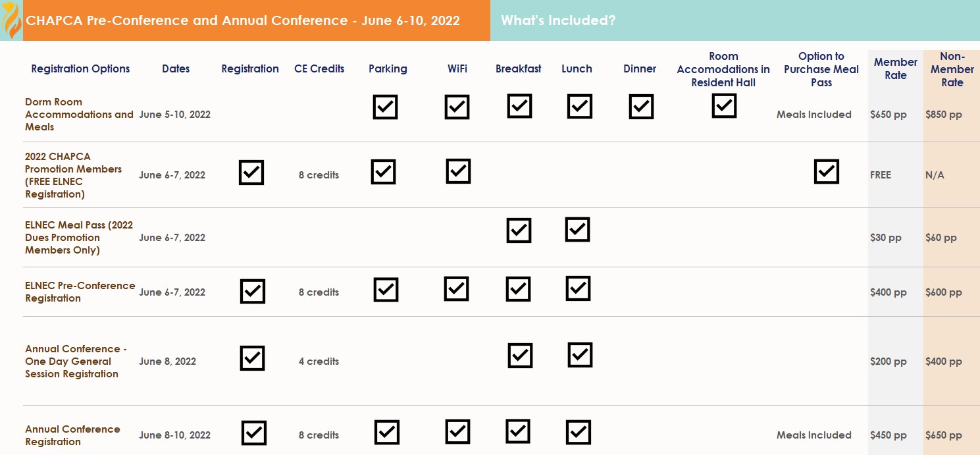Click the Dorm Room Accommodations and Meals label

click(x=79, y=114)
